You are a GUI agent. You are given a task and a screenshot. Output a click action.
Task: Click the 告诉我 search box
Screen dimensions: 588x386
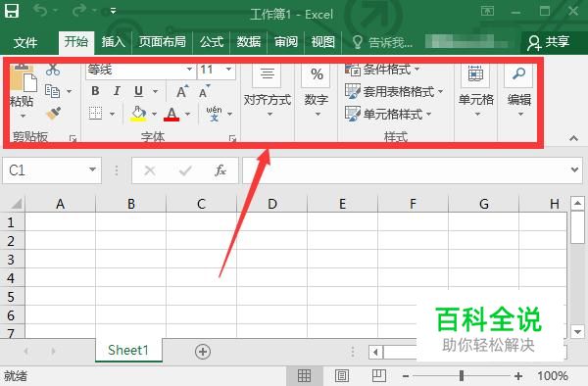[382, 42]
